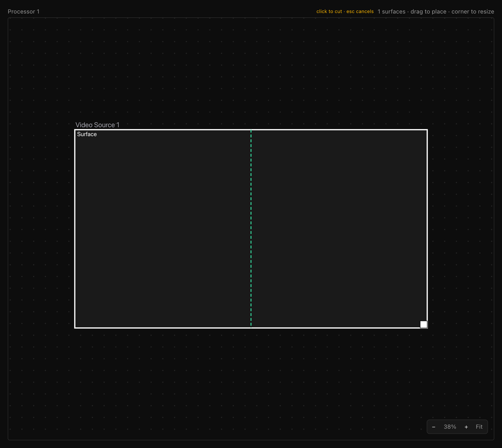
Task: Cut the surface at the dashed green line
Action: 251,229
